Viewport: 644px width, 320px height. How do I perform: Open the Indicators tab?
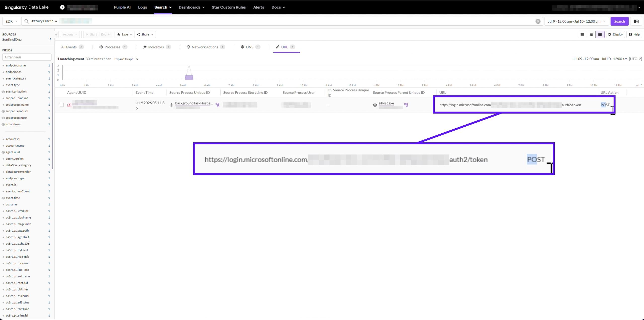pos(157,47)
